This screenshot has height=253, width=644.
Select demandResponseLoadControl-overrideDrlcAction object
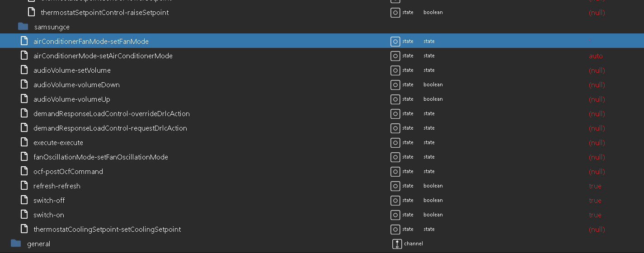coord(112,114)
